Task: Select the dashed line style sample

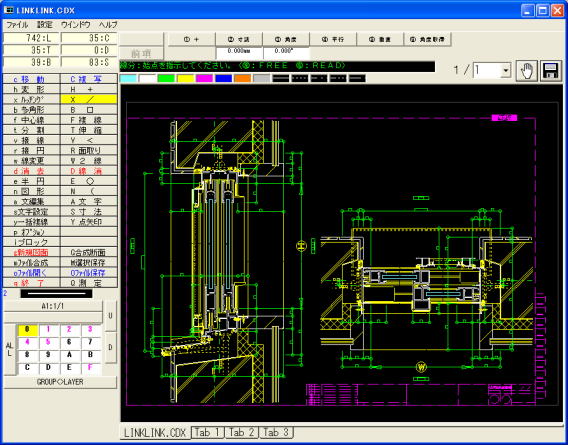Action: click(300, 78)
